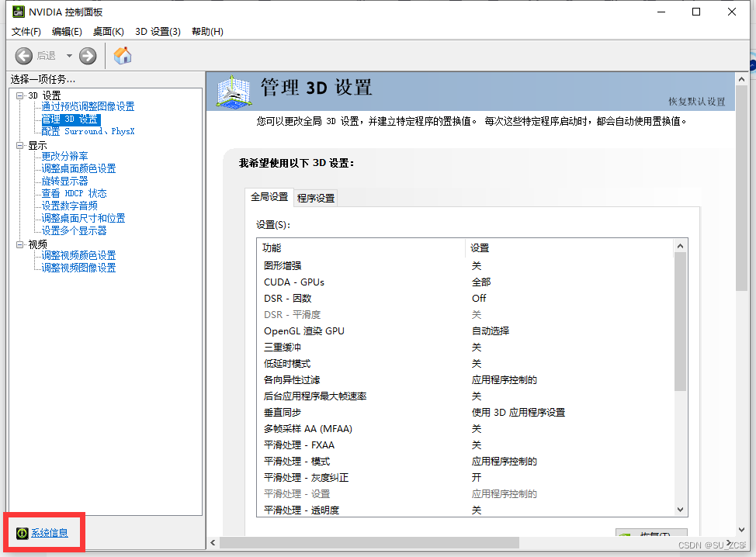Select the 各向异性过滤 setting row
This screenshot has height=557, width=756.
(x=465, y=379)
